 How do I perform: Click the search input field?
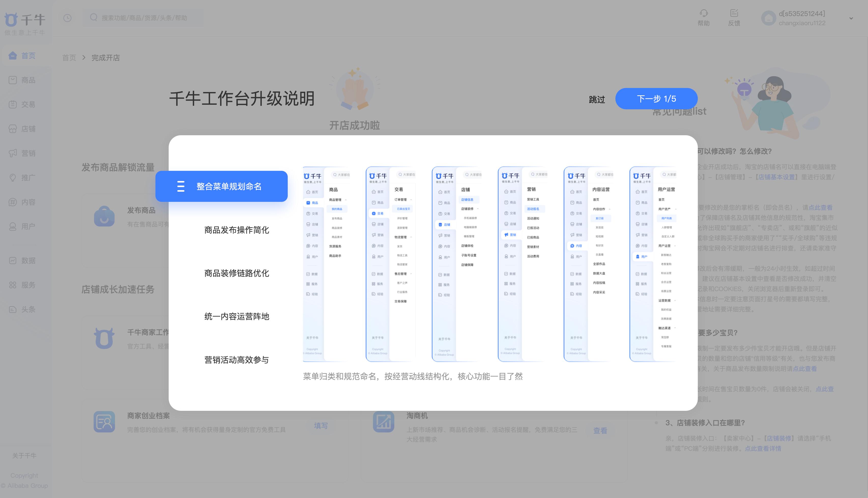(144, 18)
